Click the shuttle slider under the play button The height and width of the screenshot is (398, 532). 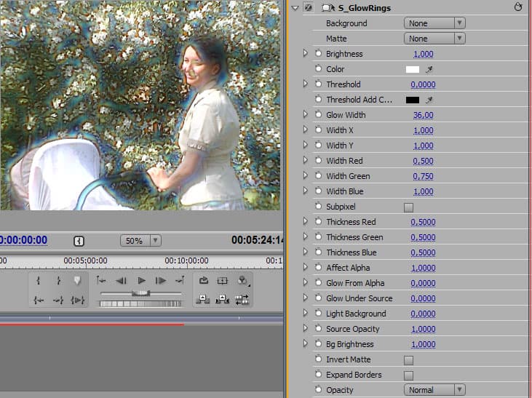coord(140,292)
